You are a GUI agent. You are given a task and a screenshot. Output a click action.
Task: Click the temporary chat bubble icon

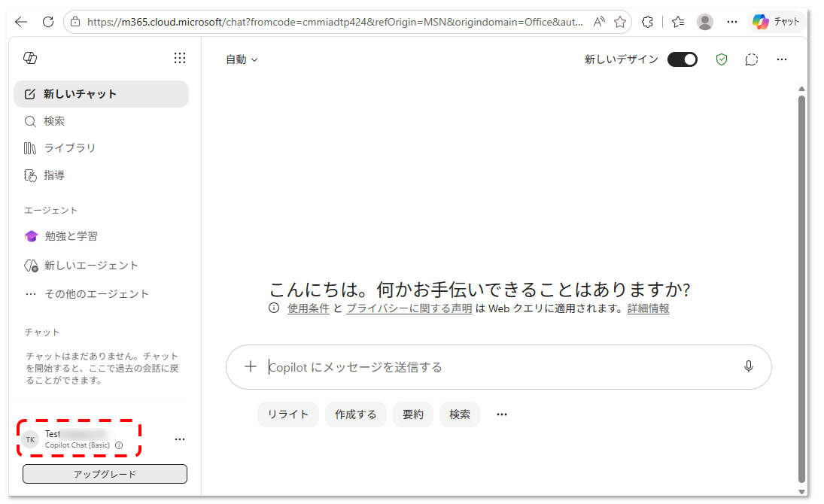752,59
